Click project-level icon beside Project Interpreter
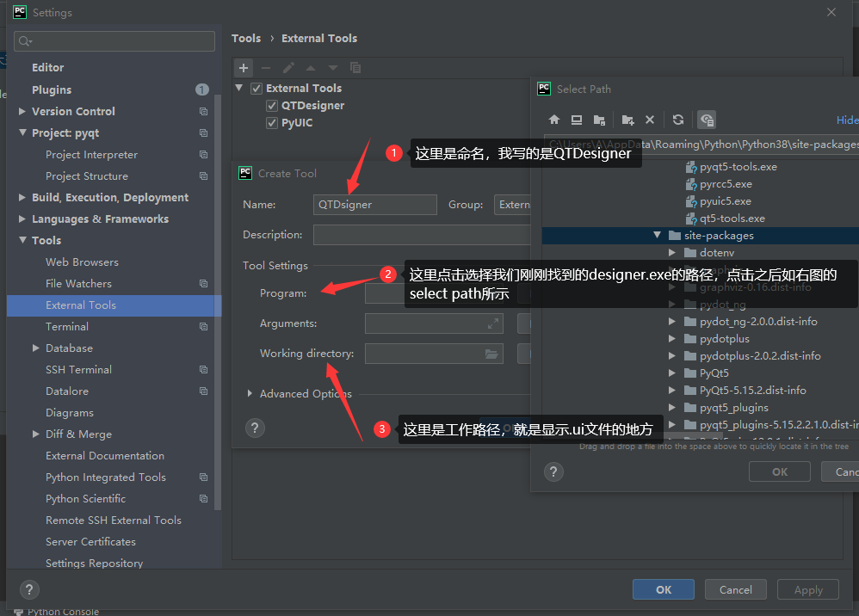The width and height of the screenshot is (859, 616). click(x=204, y=154)
